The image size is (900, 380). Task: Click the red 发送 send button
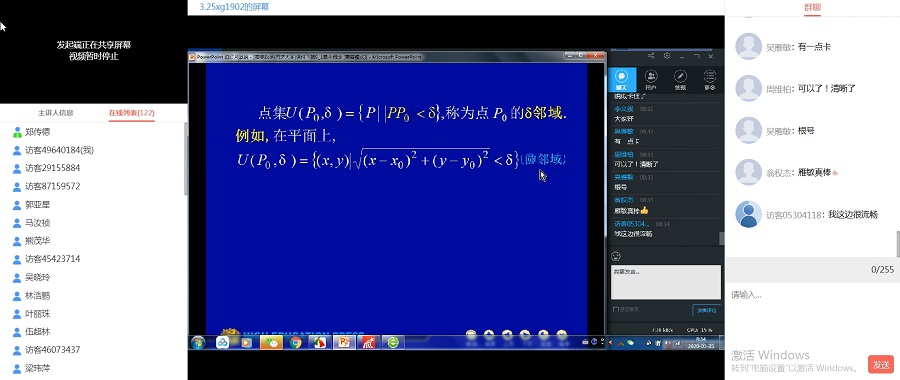(x=881, y=364)
